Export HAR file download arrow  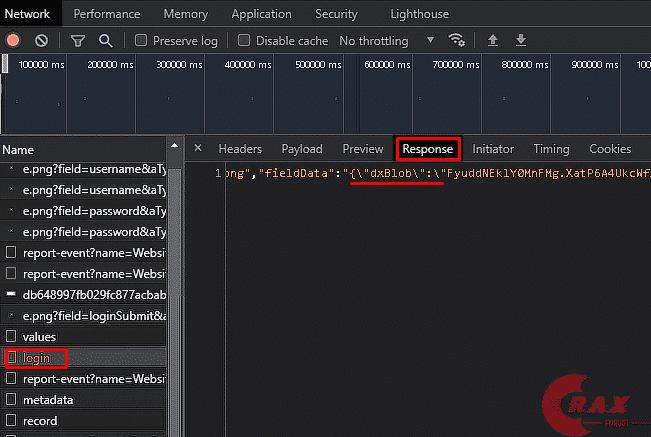(x=521, y=40)
